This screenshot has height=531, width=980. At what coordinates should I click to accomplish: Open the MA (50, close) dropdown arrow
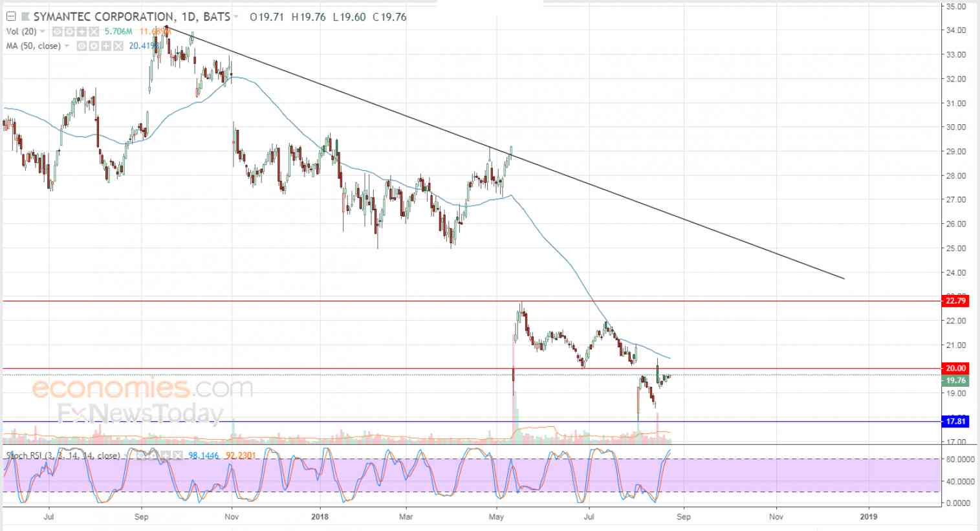tap(67, 46)
